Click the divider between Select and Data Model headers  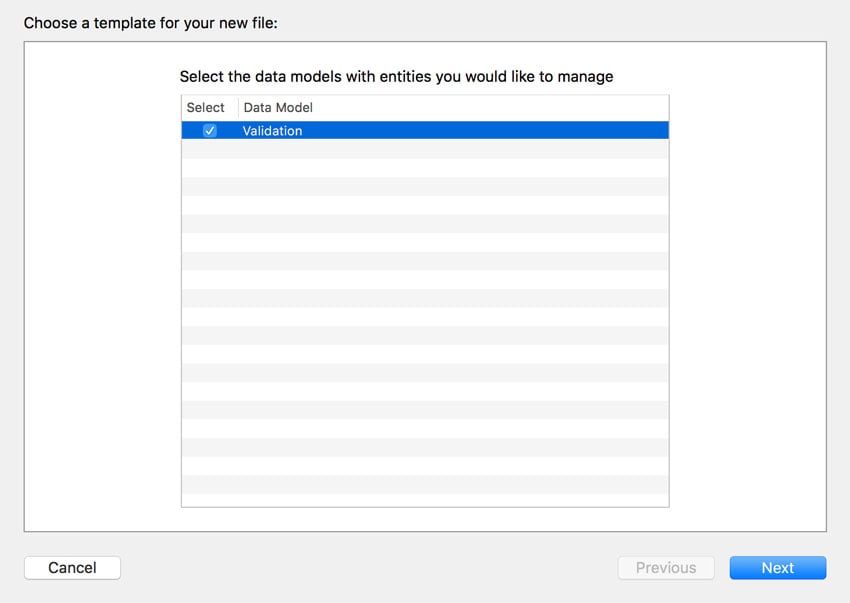tap(238, 108)
